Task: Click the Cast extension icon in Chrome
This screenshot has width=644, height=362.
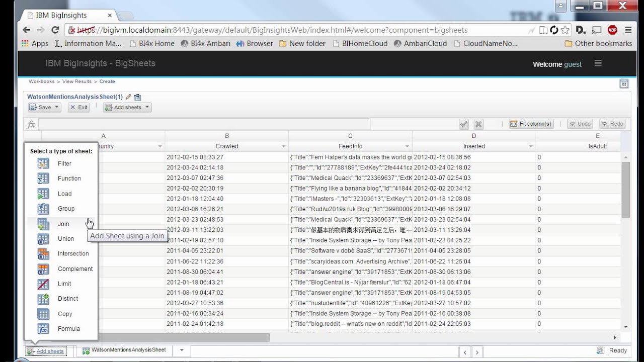Action: tap(597, 30)
